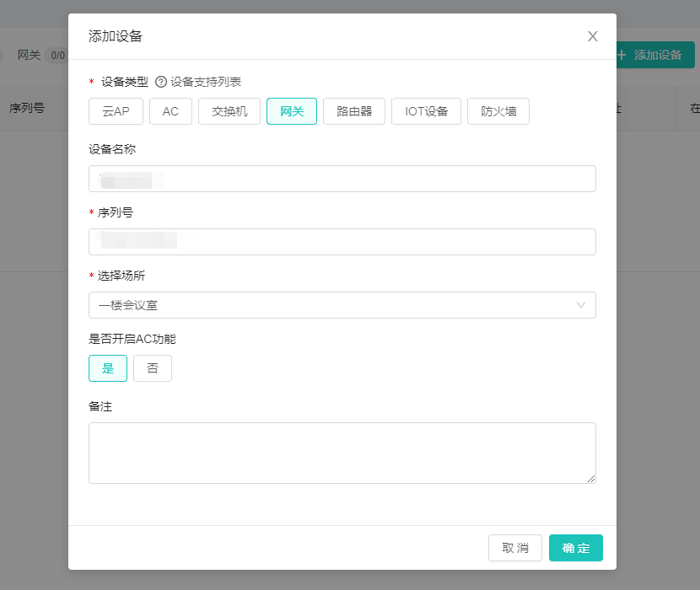Select AC device type
This screenshot has height=590, width=700.
170,111
